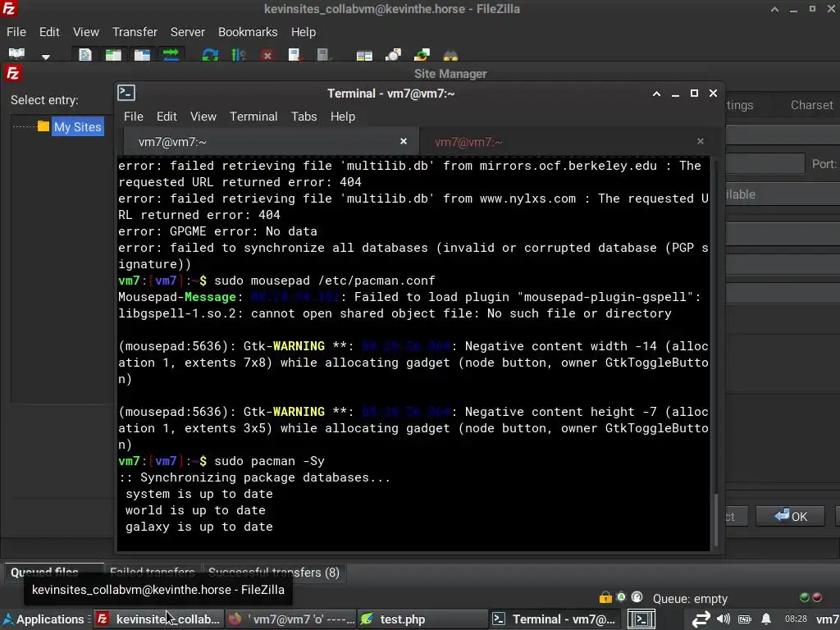The width and height of the screenshot is (840, 630).
Task: Click the Process queue toolbar icon
Action: pyautogui.click(x=239, y=54)
